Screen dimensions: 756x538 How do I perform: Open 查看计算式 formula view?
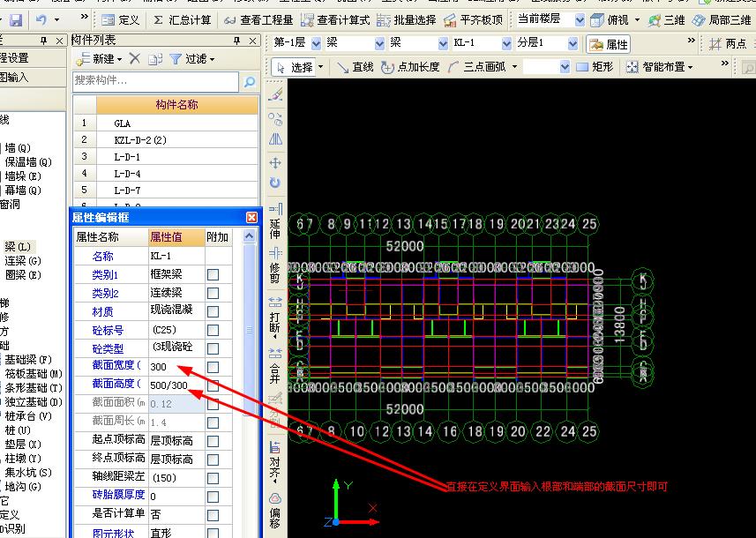coord(335,20)
